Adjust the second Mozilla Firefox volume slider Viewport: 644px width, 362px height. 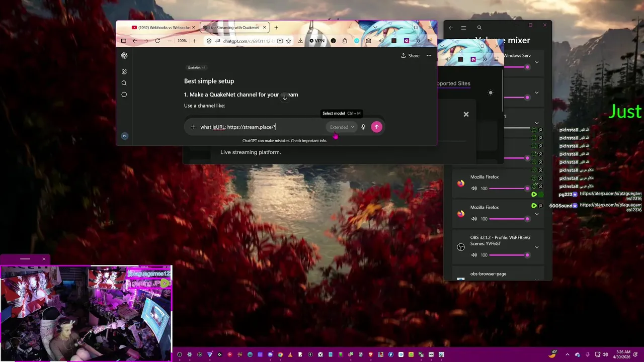click(509, 219)
